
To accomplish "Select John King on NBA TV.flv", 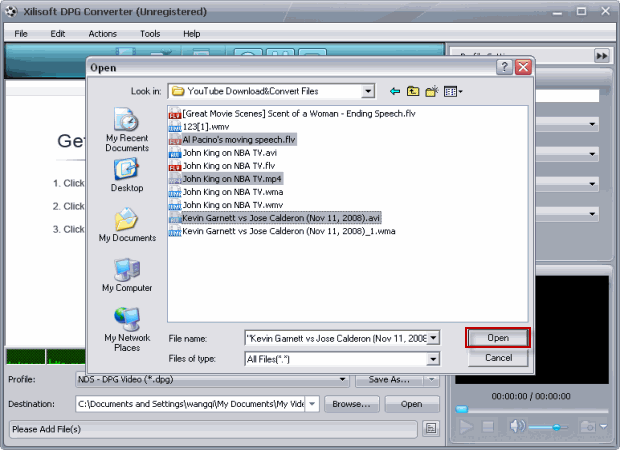I will (x=222, y=166).
